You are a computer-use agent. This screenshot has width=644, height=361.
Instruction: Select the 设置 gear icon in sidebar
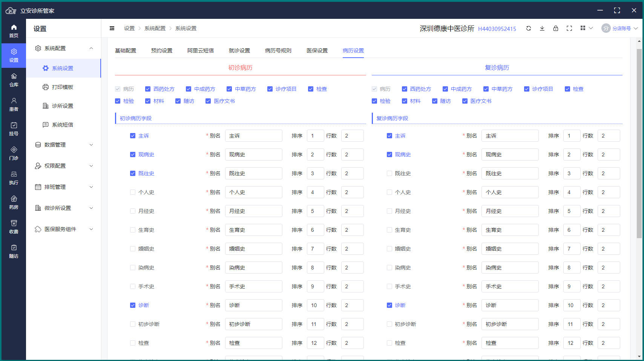[x=14, y=52]
